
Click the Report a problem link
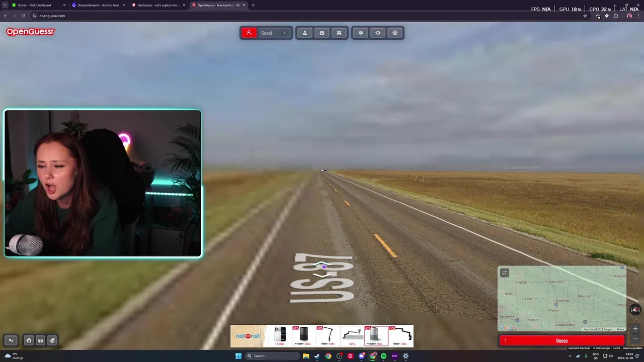(x=633, y=348)
